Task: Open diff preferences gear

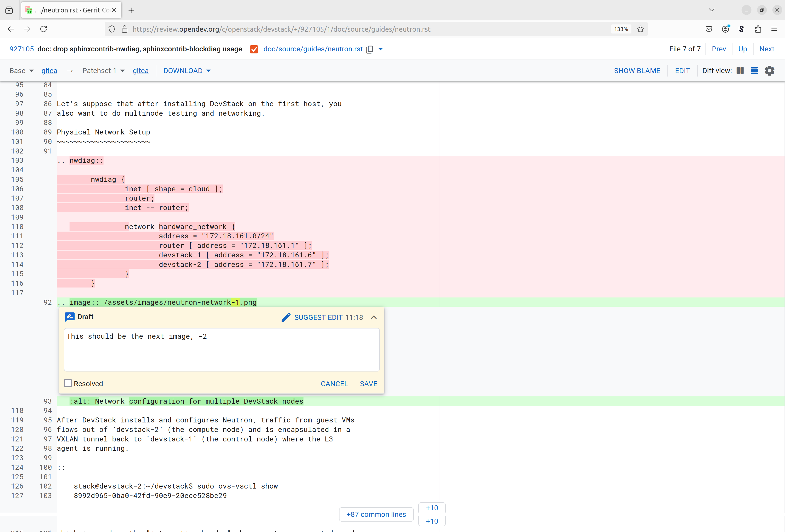Action: (x=769, y=71)
